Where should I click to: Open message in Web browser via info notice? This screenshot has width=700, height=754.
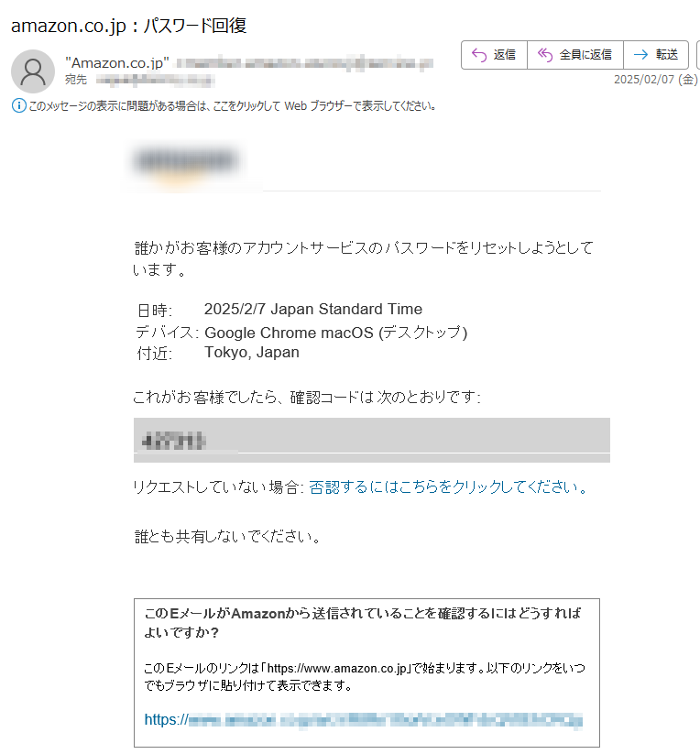tap(233, 105)
